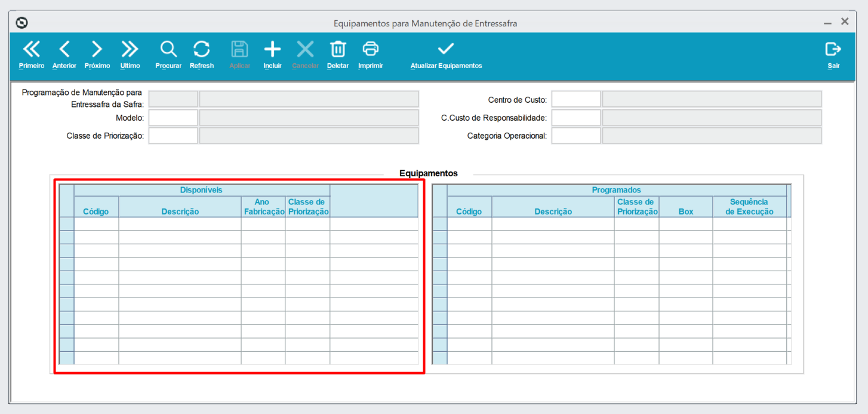The height and width of the screenshot is (414, 868).
Task: Click Código column header in Disponíveis grid
Action: coord(96,207)
